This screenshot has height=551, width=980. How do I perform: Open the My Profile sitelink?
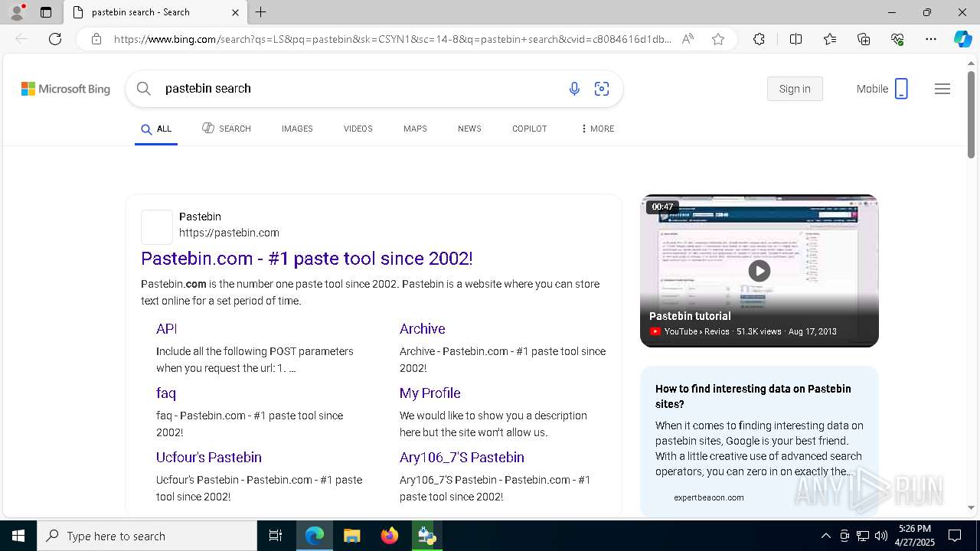tap(430, 393)
